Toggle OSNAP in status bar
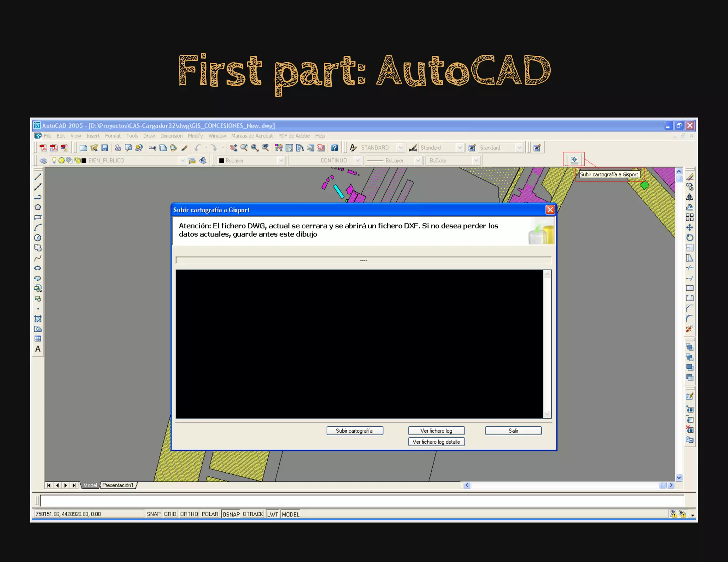This screenshot has width=728, height=562. coord(231,514)
